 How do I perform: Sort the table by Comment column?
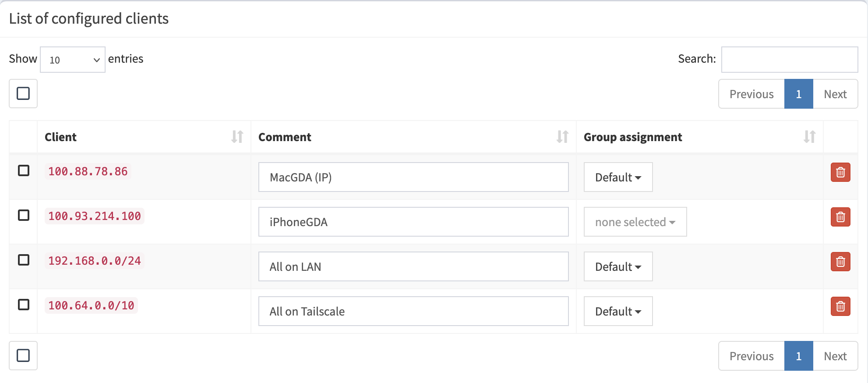562,137
